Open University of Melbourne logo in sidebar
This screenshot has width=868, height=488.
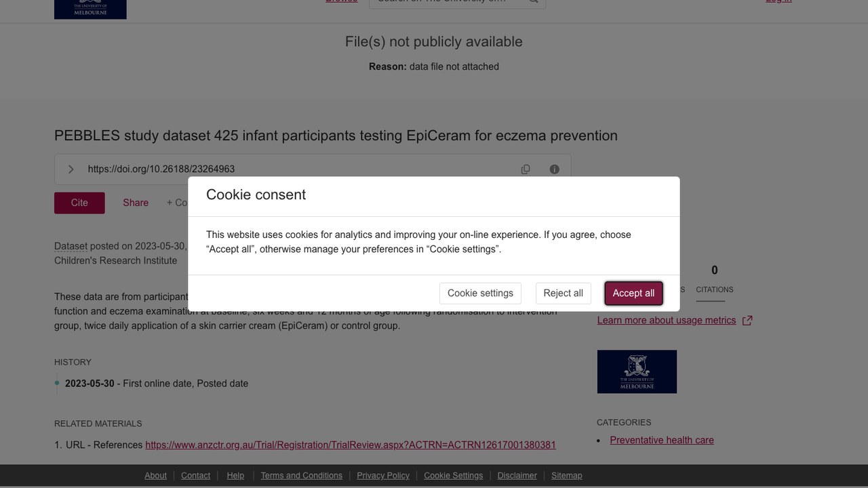point(637,371)
